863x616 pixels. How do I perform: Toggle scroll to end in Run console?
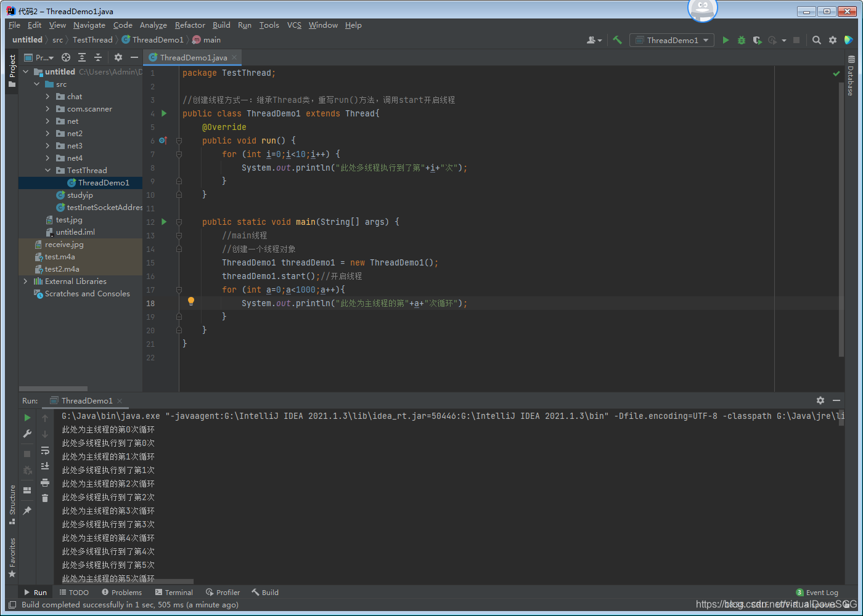click(45, 466)
